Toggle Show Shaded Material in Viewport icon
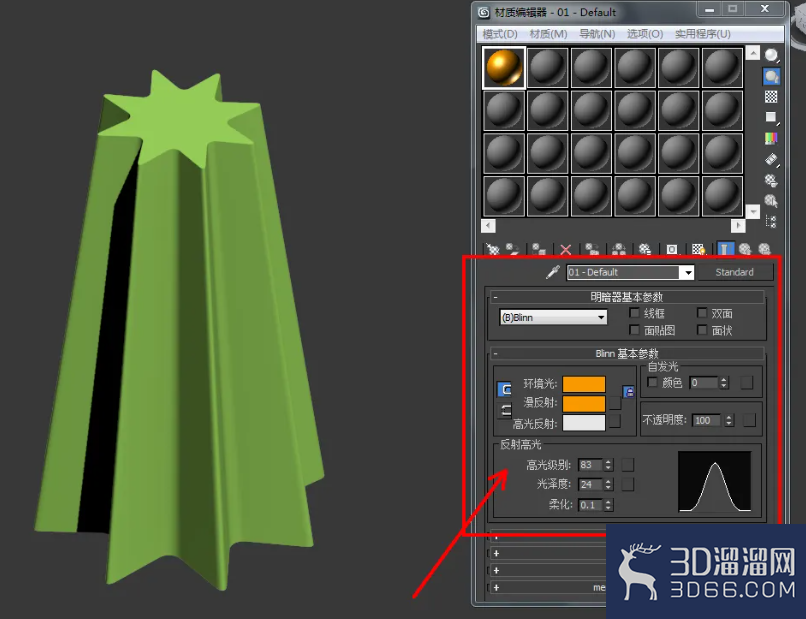 [x=698, y=249]
